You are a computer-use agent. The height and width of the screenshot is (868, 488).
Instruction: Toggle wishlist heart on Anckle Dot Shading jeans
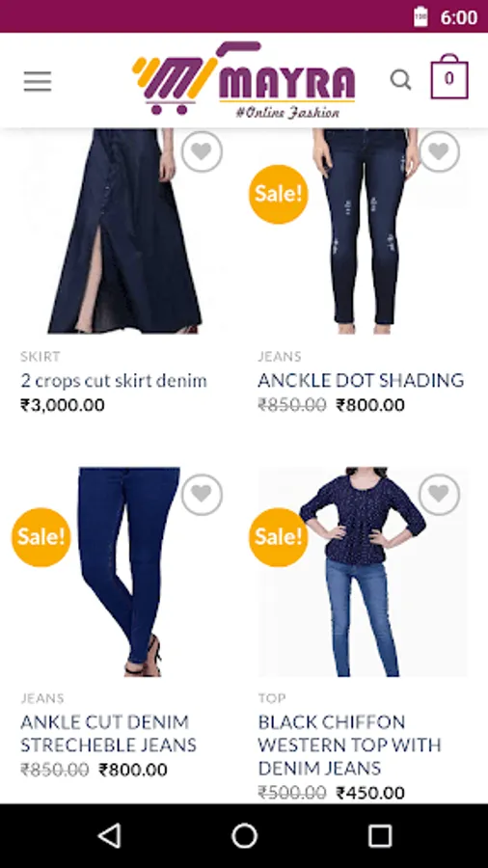tap(440, 151)
